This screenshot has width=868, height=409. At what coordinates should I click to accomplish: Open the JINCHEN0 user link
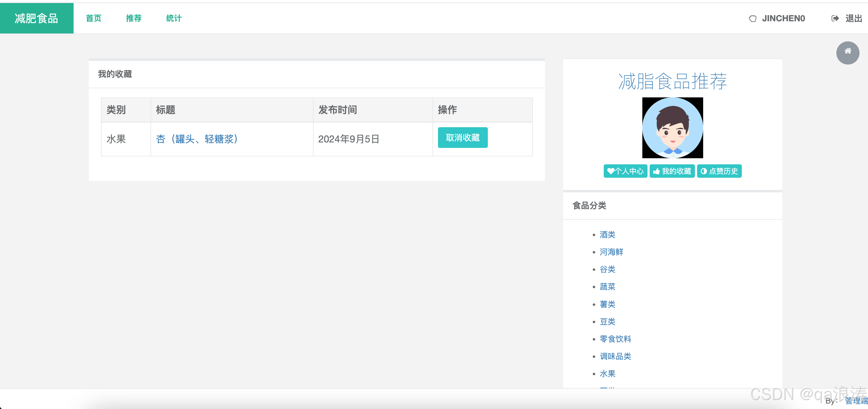coord(783,19)
